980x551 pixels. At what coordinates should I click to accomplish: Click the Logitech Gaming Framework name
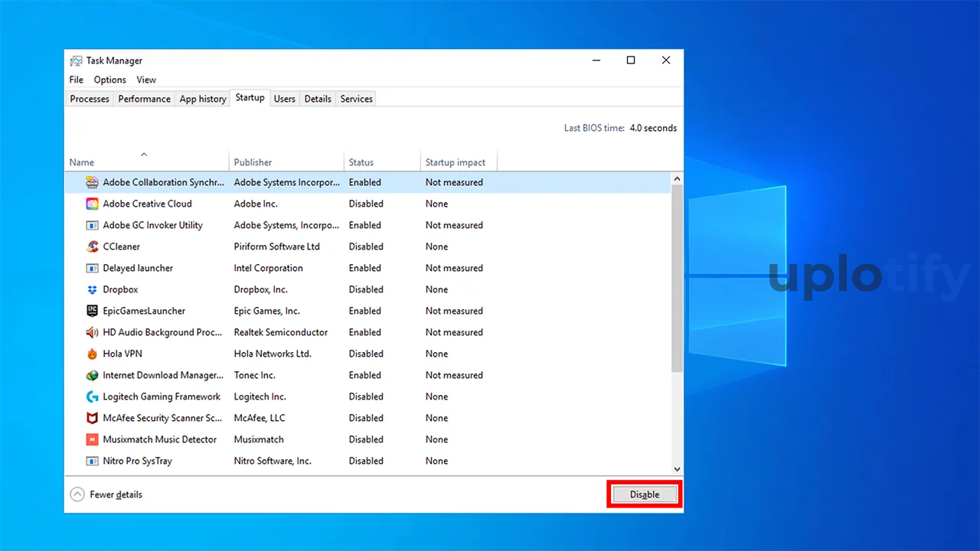162,396
